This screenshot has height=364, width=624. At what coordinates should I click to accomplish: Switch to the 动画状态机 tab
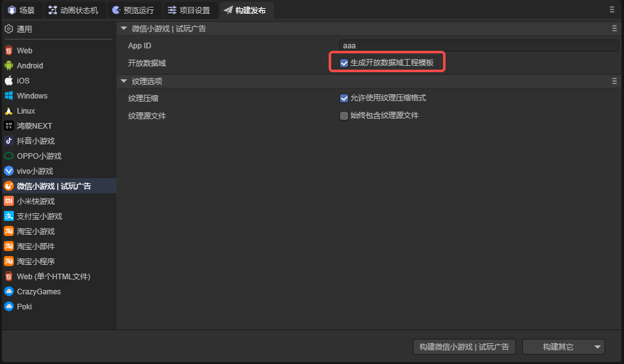(x=74, y=10)
